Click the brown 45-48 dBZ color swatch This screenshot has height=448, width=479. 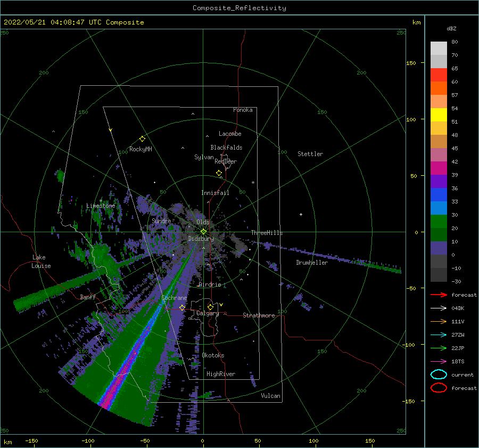(439, 141)
